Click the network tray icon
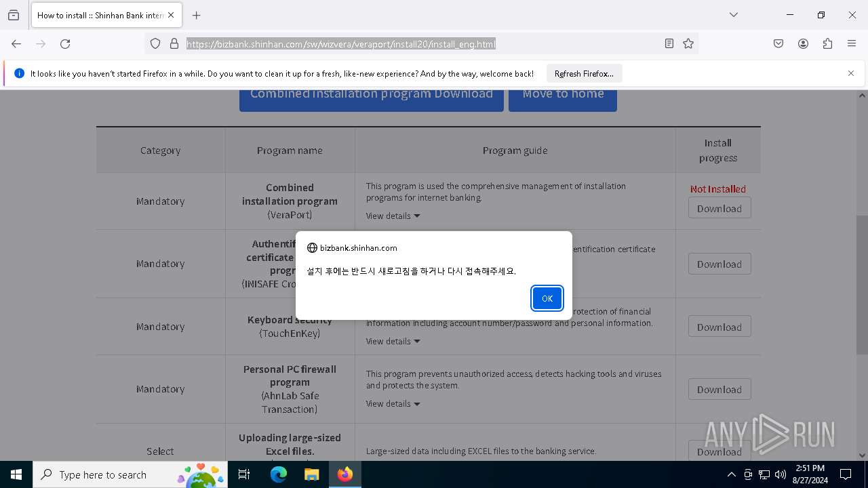 tap(764, 474)
